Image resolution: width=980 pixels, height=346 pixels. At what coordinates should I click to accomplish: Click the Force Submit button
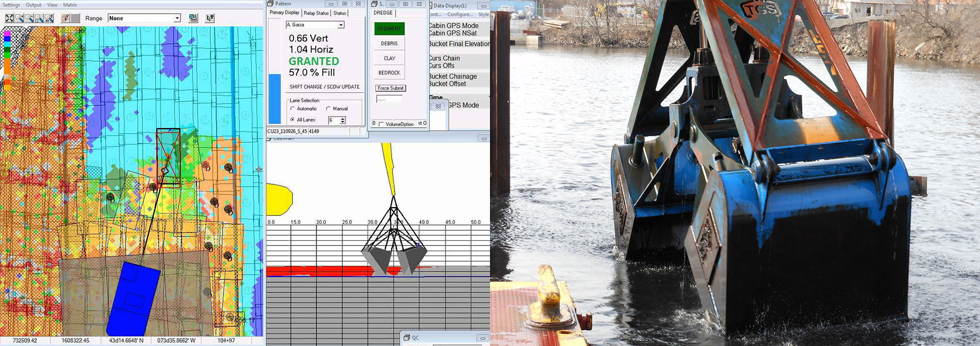click(x=390, y=88)
